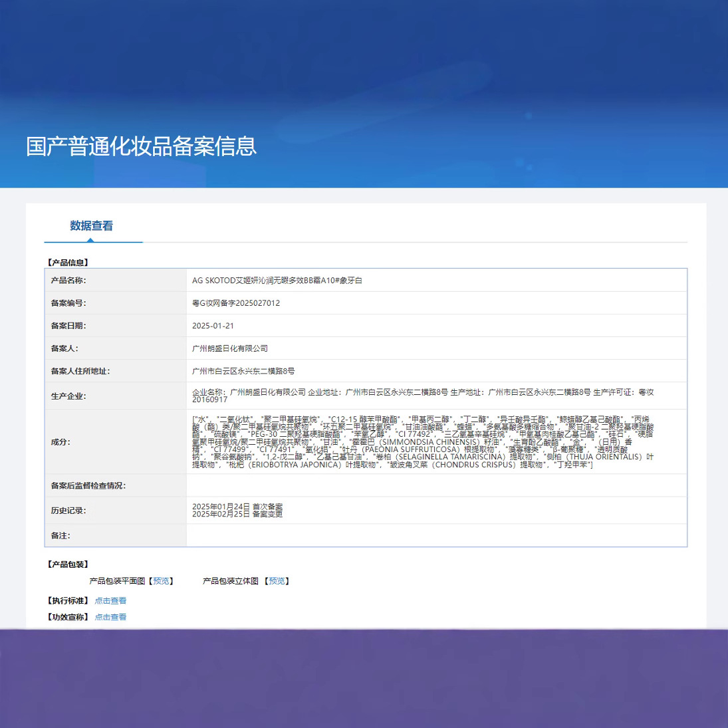The width and height of the screenshot is (728, 728).
Task: Click the 备案日期 value 2025-01-21
Action: pos(213,326)
